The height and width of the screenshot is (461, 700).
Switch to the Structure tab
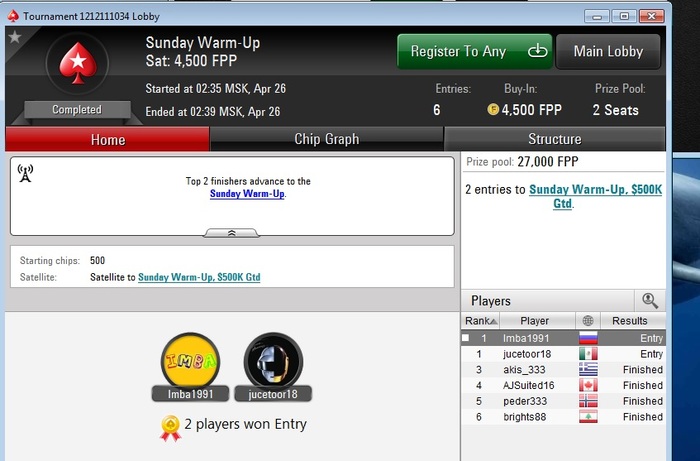[x=554, y=139]
